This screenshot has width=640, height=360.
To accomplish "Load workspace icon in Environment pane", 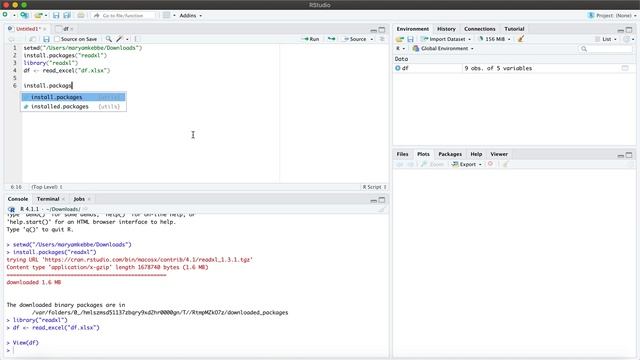I will coord(400,39).
